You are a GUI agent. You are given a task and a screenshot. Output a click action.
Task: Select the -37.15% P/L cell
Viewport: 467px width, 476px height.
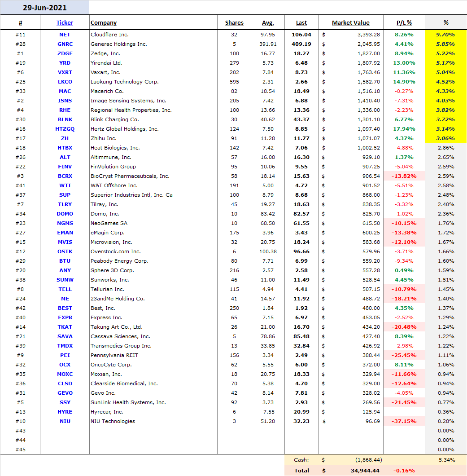[404, 421]
